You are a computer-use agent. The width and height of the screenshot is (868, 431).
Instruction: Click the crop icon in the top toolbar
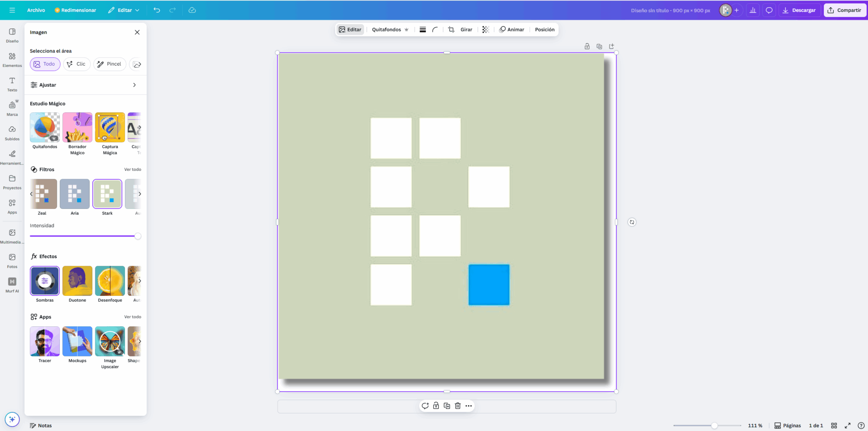[x=451, y=29]
